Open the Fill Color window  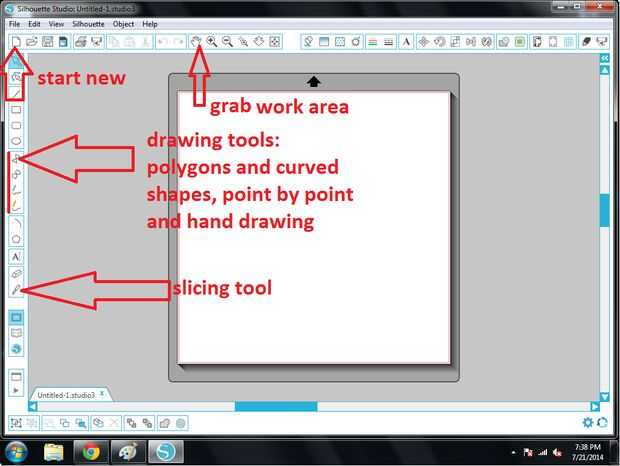[308, 42]
